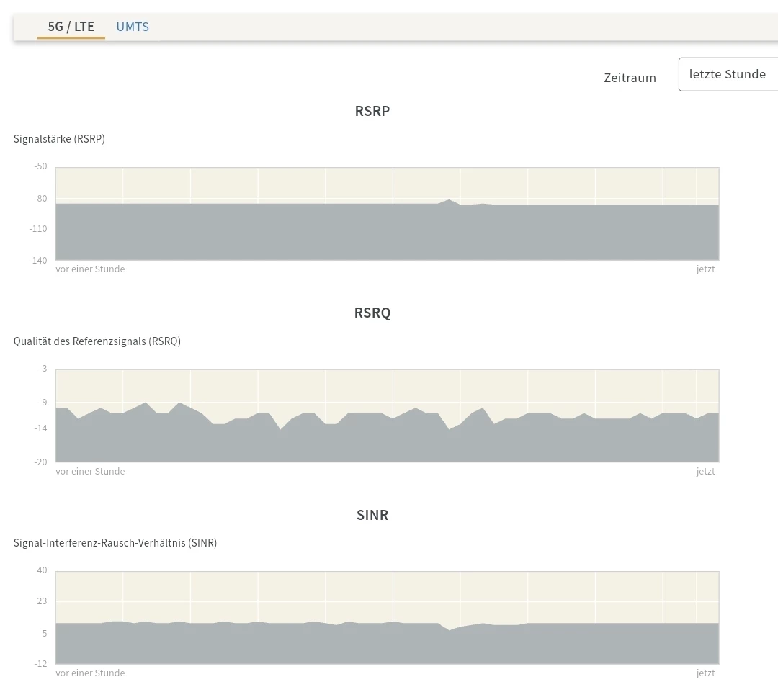The height and width of the screenshot is (700, 778).
Task: Click 'vor einer Stunde' below the SINR chart
Action: point(90,673)
